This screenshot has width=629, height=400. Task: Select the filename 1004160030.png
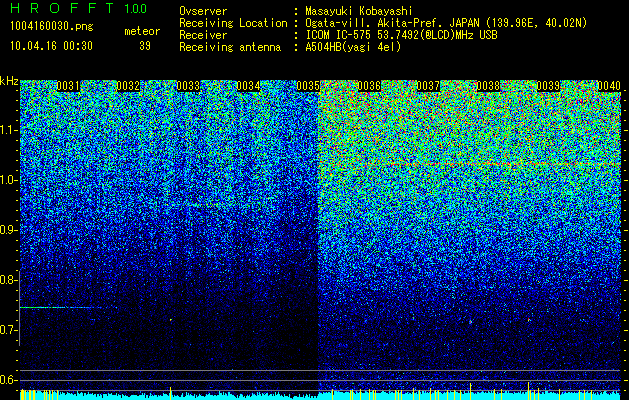point(52,27)
